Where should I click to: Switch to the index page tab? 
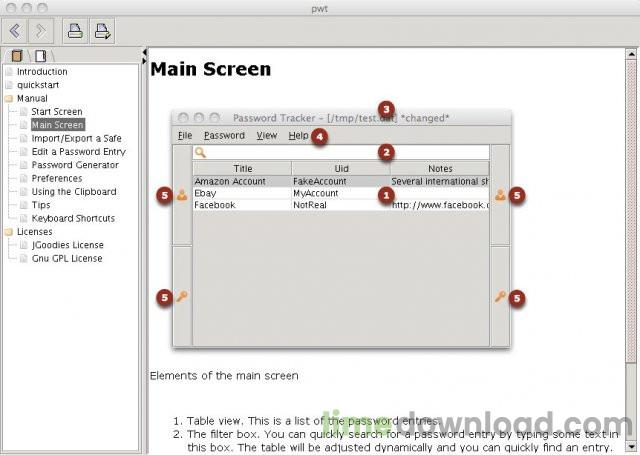click(x=40, y=55)
